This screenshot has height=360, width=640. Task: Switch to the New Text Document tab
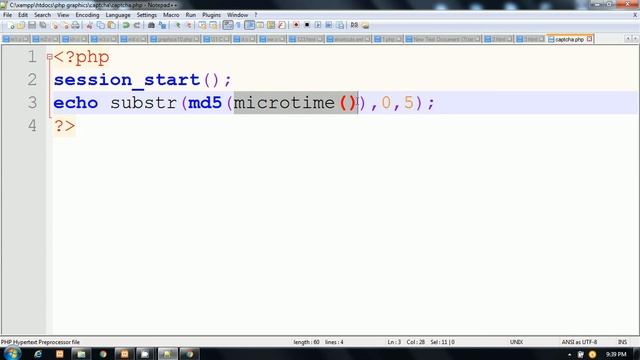pos(442,39)
